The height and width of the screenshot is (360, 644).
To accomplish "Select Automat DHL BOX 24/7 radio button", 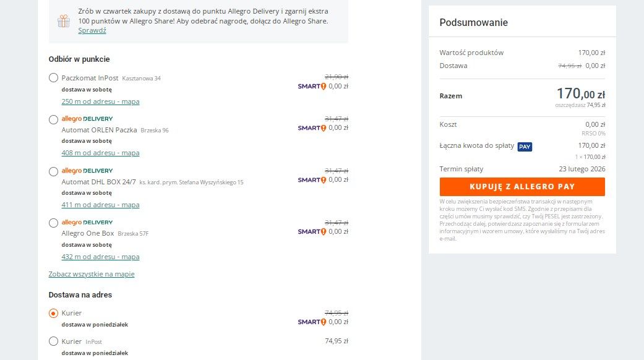I will point(53,171).
